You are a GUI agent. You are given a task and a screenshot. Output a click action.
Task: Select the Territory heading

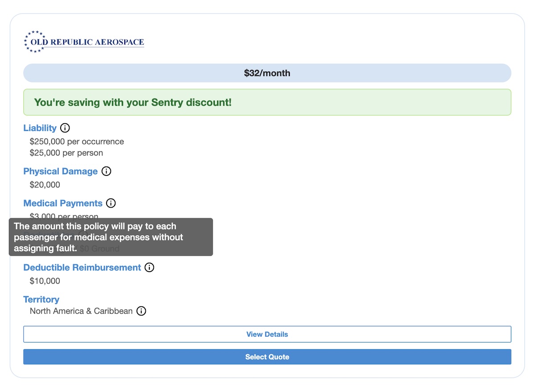click(41, 299)
